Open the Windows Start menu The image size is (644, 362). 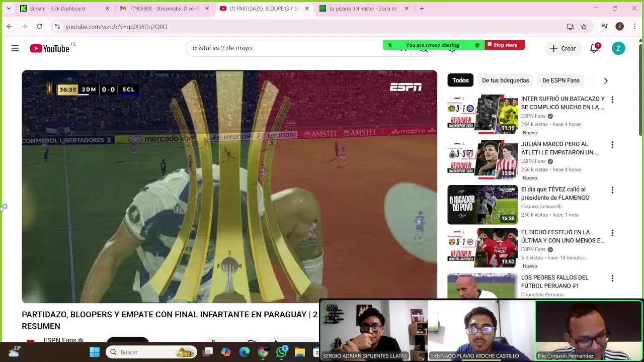(x=95, y=352)
